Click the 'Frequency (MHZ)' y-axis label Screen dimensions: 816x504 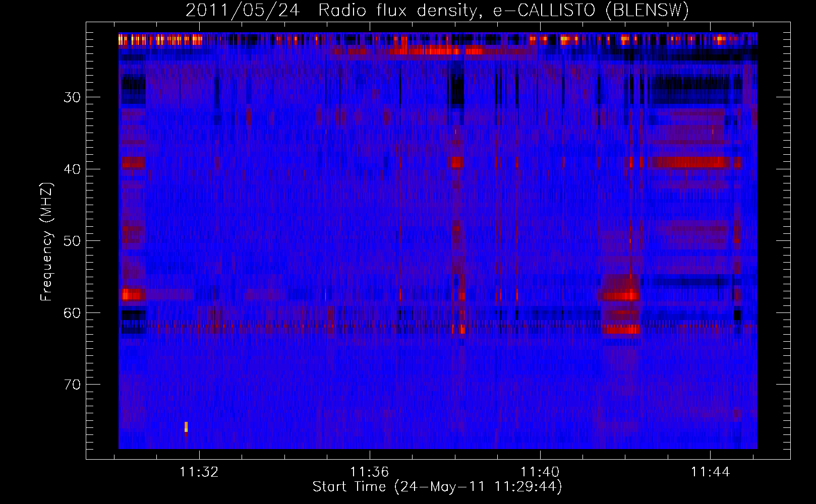click(x=46, y=242)
